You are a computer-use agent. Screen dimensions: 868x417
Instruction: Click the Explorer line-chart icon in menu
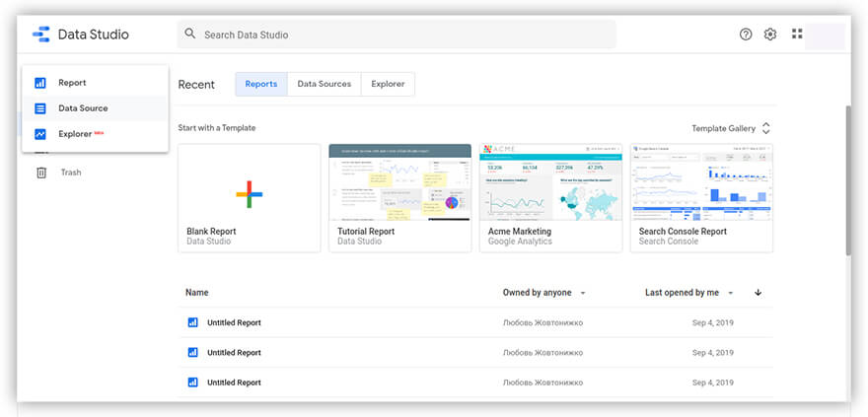40,134
